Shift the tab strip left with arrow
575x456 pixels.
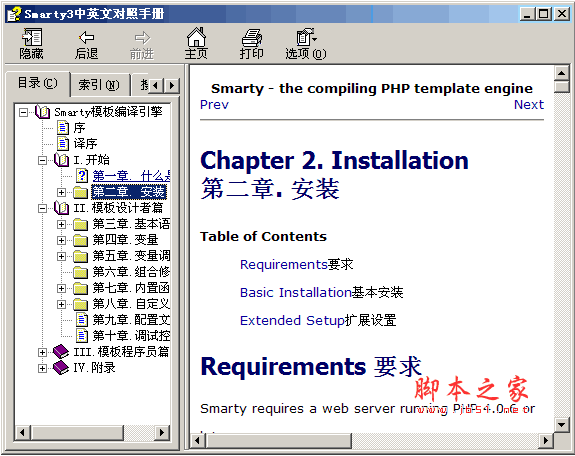156,85
